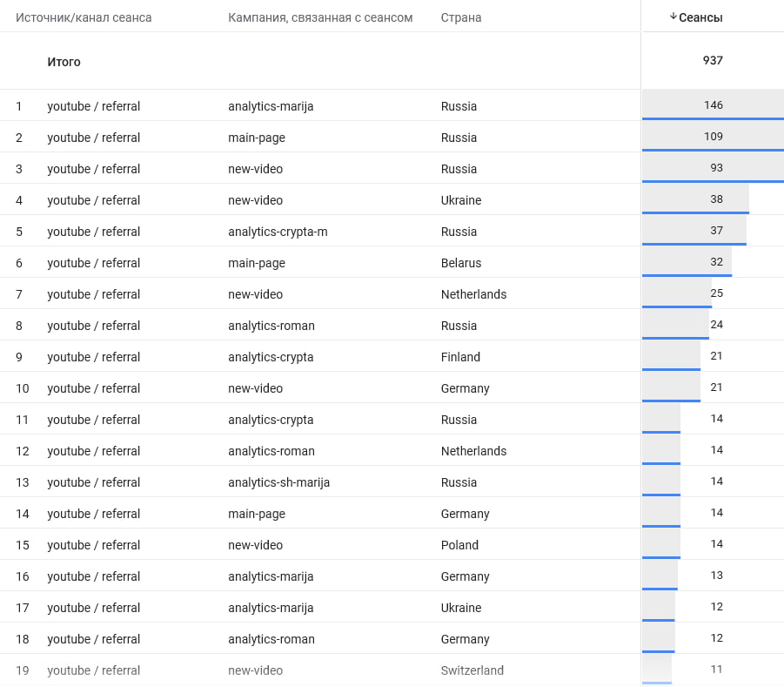This screenshot has height=687, width=784.
Task: Select the Кампания, связанная с сеансом header
Action: [x=320, y=17]
